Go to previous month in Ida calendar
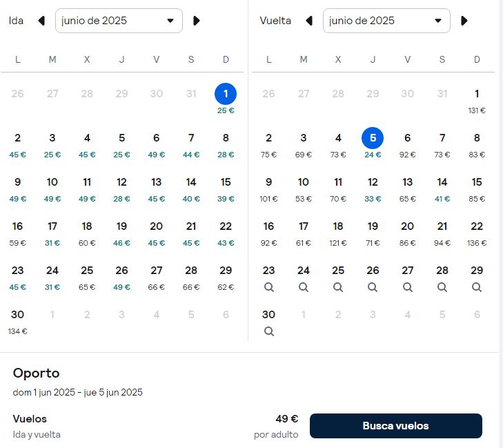The height and width of the screenshot is (448, 503). [41, 21]
